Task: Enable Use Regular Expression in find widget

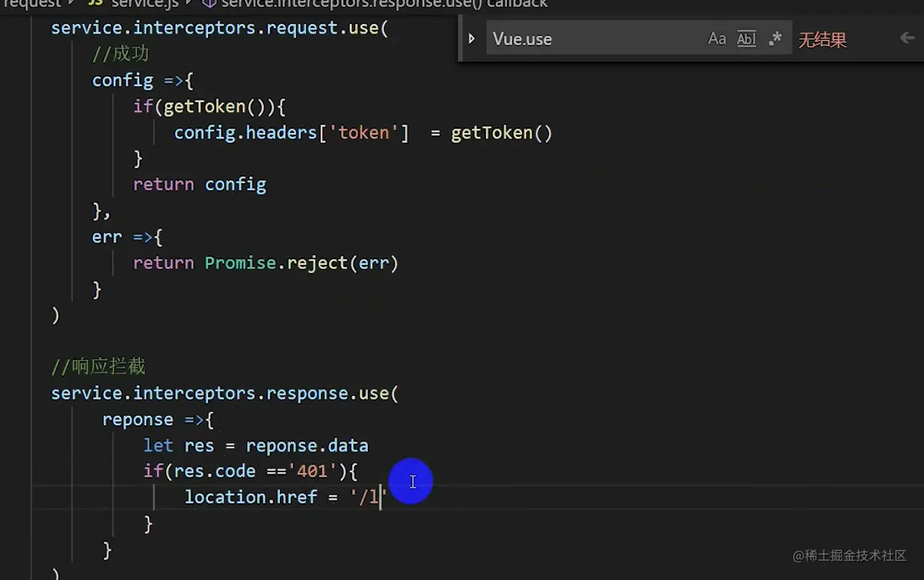Action: [x=775, y=39]
